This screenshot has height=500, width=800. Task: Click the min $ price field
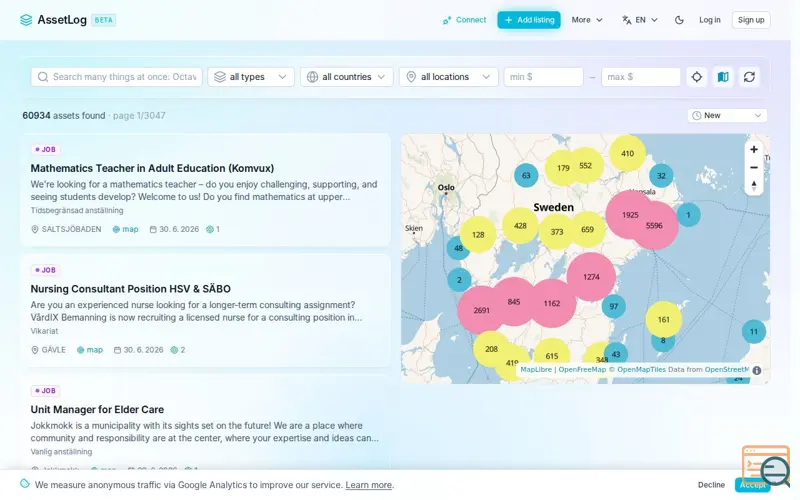pos(543,77)
